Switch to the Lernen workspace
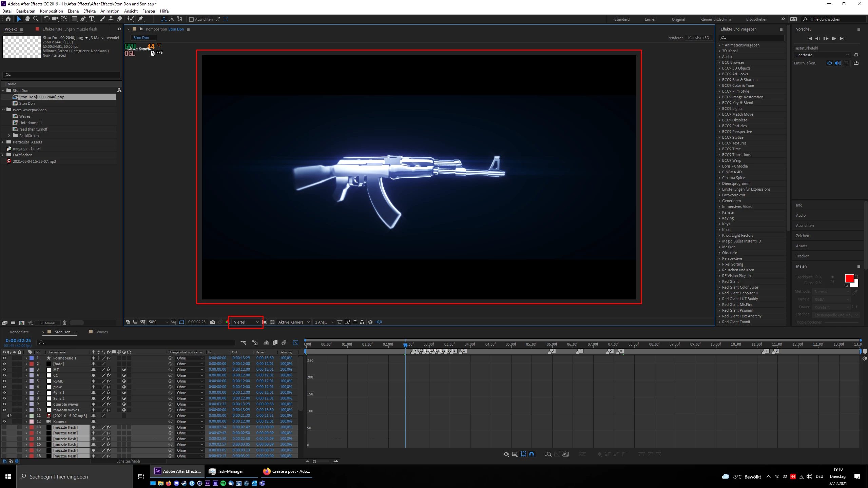The image size is (868, 488). click(x=650, y=19)
